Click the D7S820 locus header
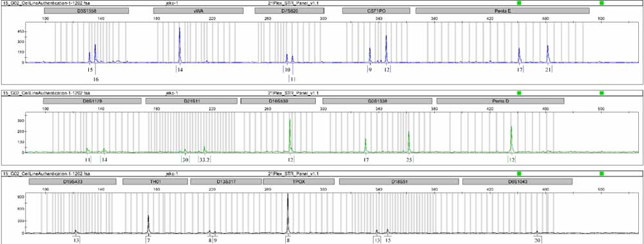Screen dimensions: 644x244 tap(290, 11)
